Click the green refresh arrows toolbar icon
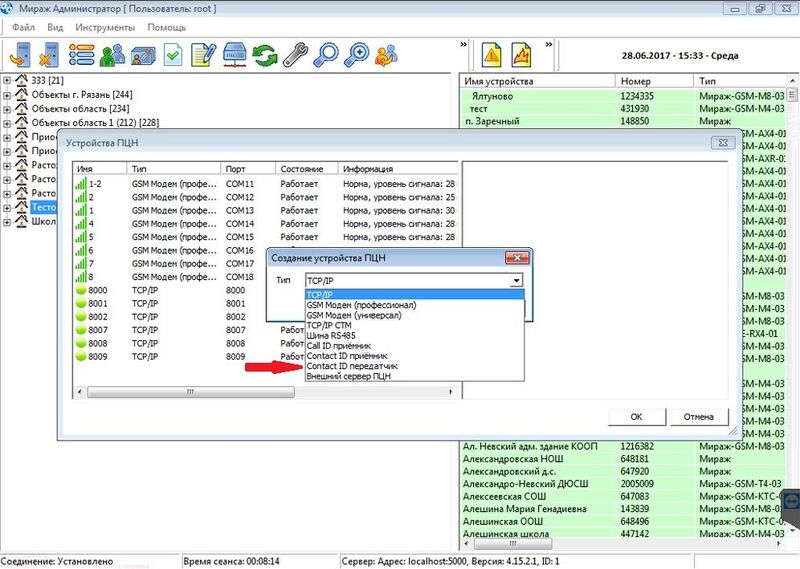Screen dimensions: 800x569 [x=264, y=54]
